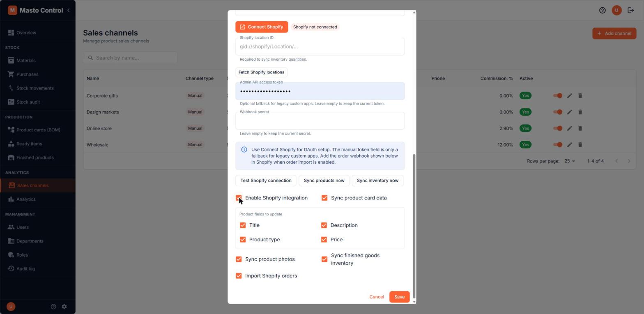Viewport: 644px width, 314px height.
Task: Open Audit log in the sidebar
Action: 37,269
